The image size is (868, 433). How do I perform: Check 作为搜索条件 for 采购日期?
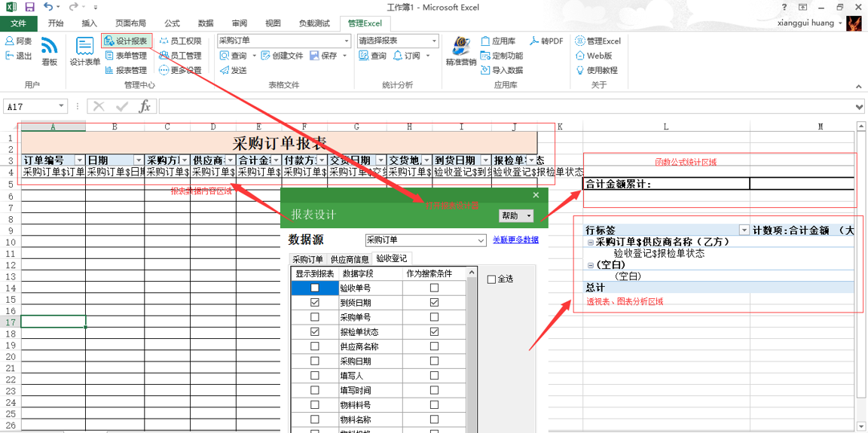tap(434, 361)
